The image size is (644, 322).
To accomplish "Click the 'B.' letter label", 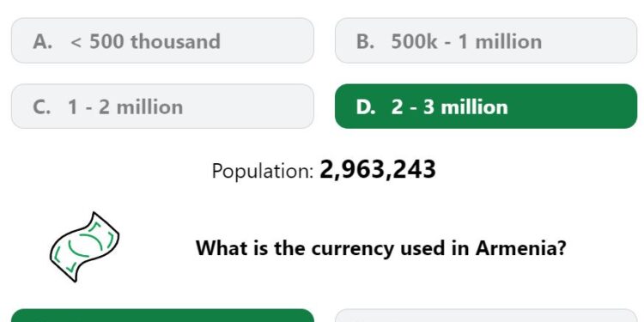I will 366,41.
